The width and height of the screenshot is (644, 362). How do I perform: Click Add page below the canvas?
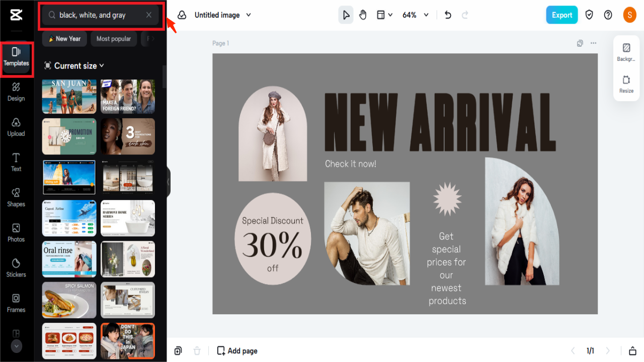click(x=237, y=350)
